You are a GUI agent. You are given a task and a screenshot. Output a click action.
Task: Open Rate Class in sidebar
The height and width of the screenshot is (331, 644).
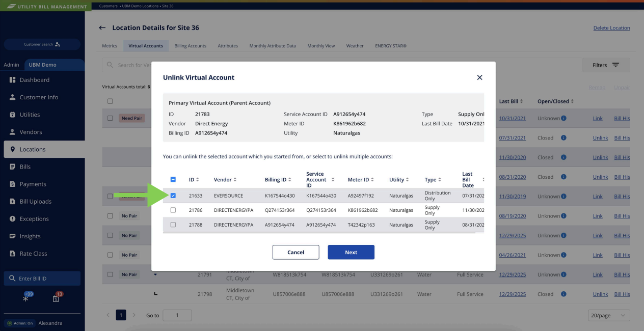[42, 253]
